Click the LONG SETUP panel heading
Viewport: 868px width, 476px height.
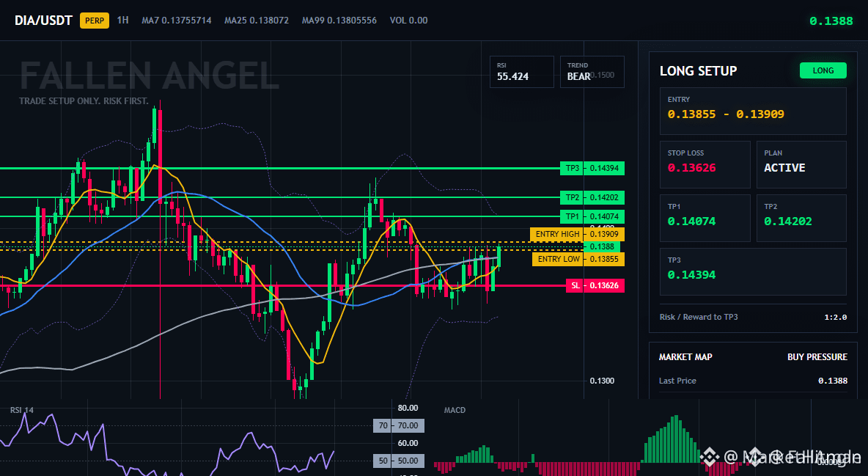click(698, 71)
